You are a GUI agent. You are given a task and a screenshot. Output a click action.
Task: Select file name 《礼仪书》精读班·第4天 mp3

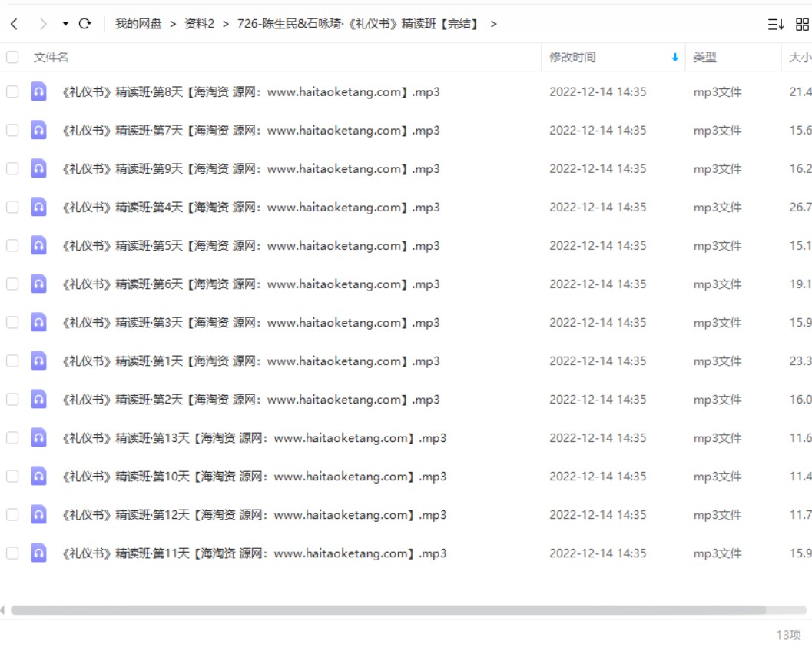[250, 208]
